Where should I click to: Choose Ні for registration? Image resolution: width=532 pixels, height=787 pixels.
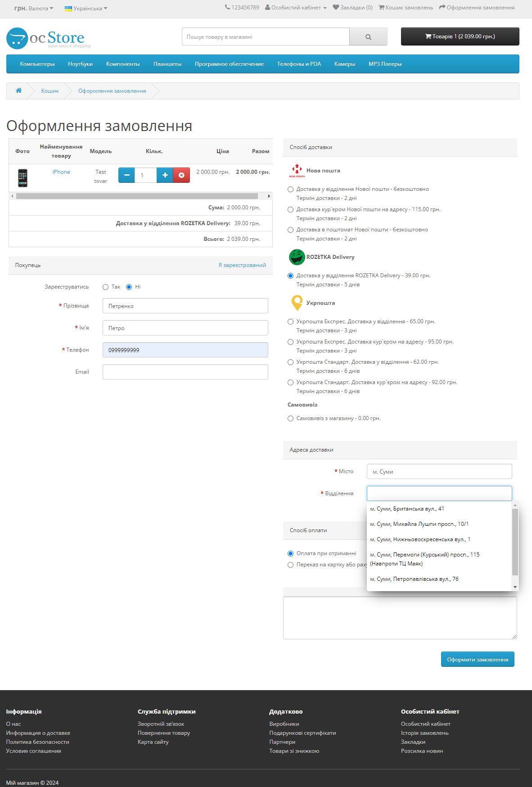(x=129, y=287)
